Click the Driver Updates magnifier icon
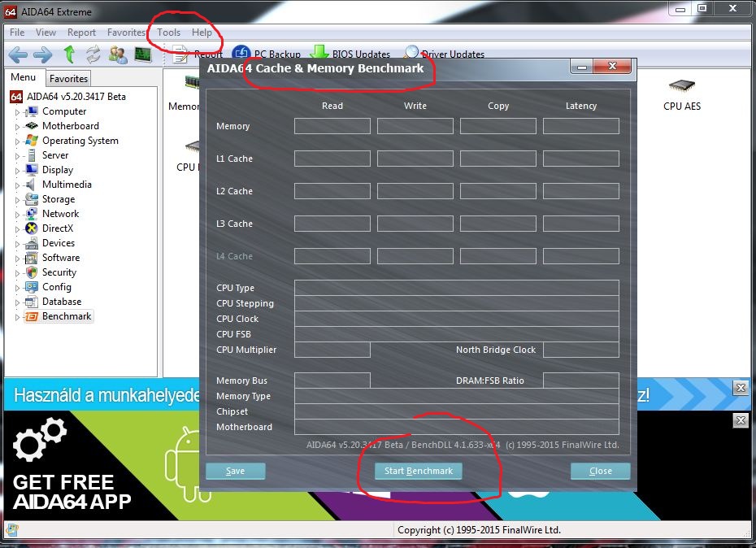Screen dimensions: 756x548 (411, 52)
